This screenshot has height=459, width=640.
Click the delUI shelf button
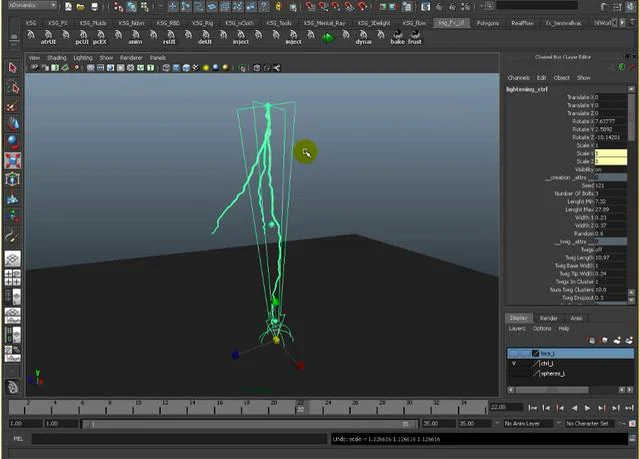205,37
